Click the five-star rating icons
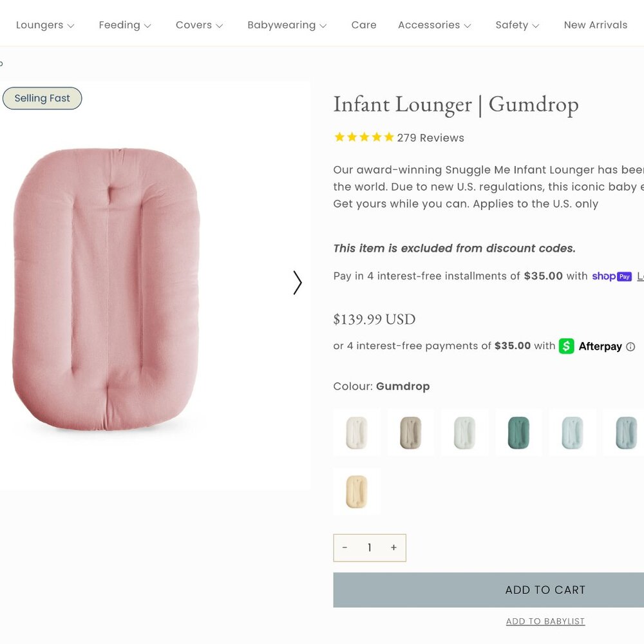Image resolution: width=644 pixels, height=644 pixels. point(364,137)
